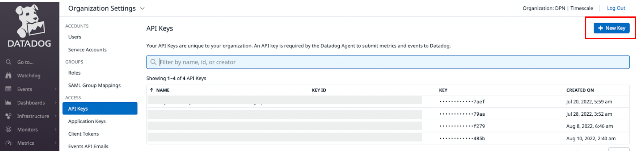Go to Client Tokens
Viewport: 644px width, 151px height.
click(83, 134)
